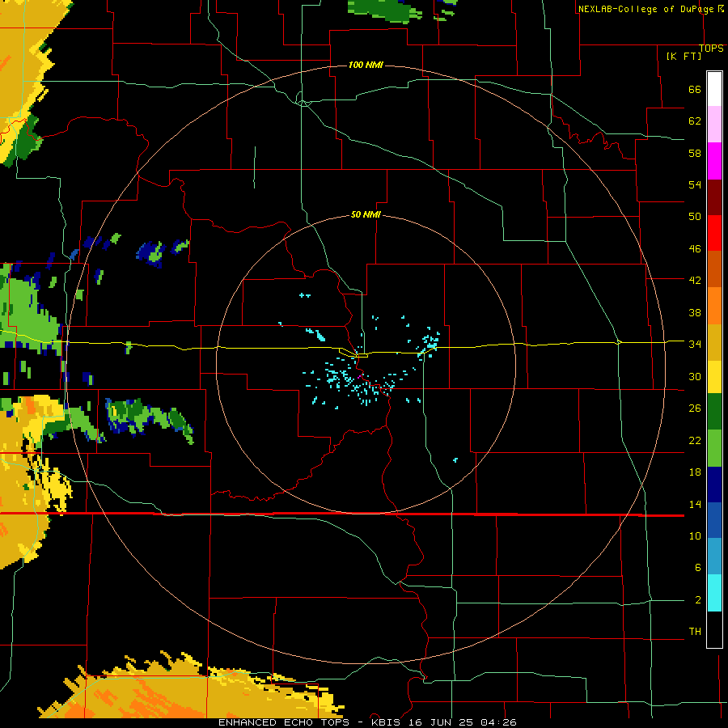The height and width of the screenshot is (728, 728).
Task: Click the legend value 2
Action: (x=698, y=600)
